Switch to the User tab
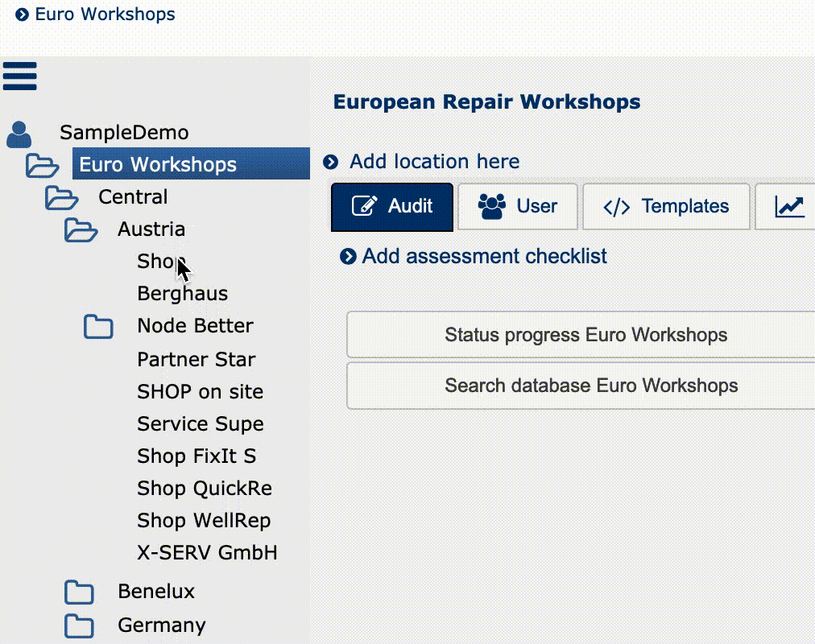This screenshot has height=644, width=815. click(518, 207)
